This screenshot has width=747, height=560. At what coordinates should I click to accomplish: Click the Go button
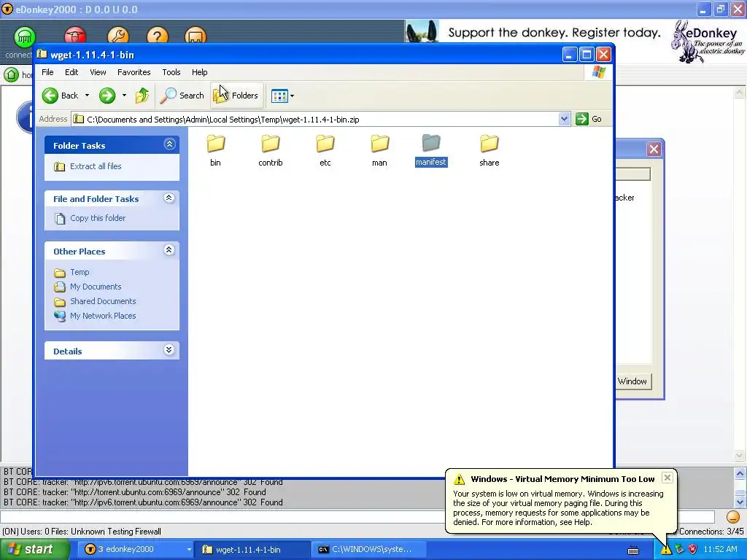coord(589,119)
